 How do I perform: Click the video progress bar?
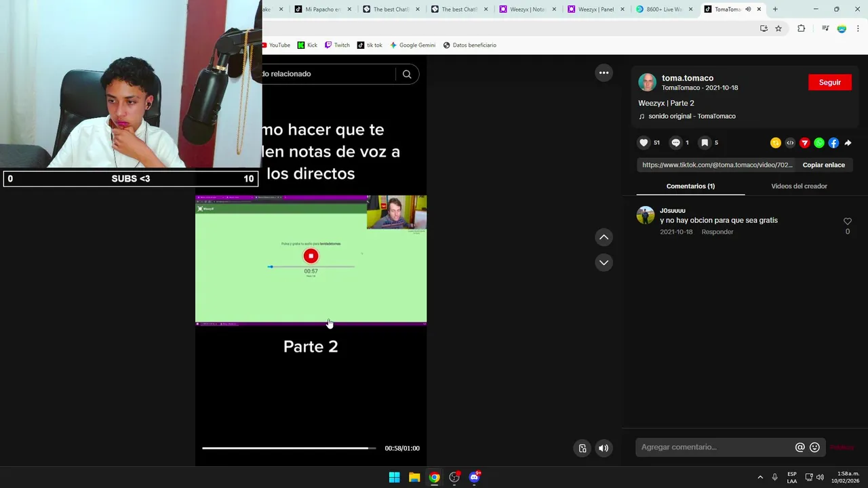tap(289, 448)
